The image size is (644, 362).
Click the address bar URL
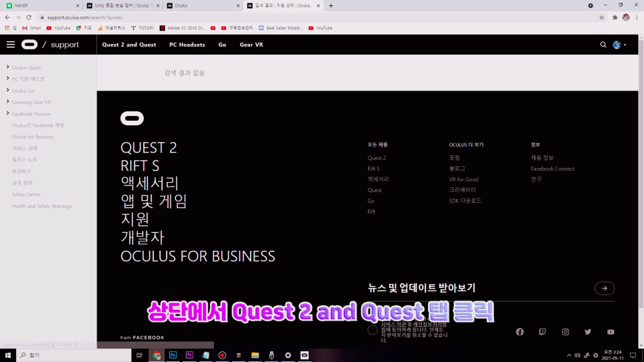click(85, 17)
